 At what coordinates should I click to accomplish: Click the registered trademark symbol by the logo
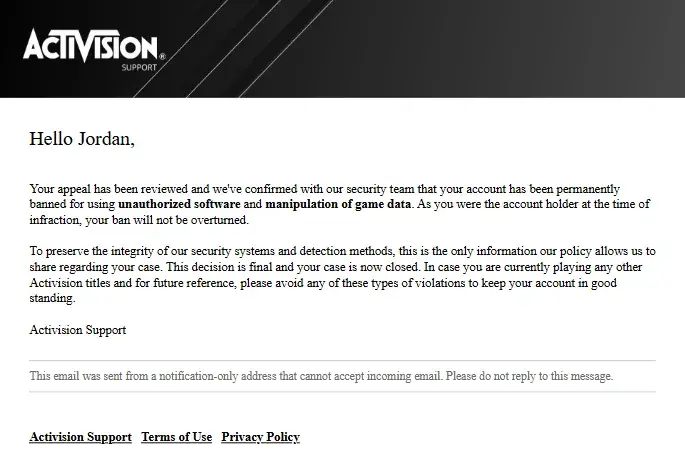click(162, 56)
